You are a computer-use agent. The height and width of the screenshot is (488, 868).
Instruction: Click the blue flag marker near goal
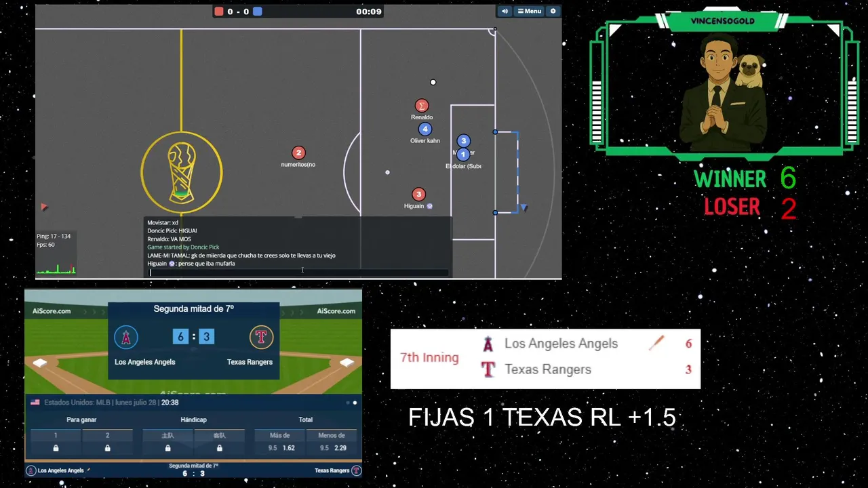pos(524,207)
